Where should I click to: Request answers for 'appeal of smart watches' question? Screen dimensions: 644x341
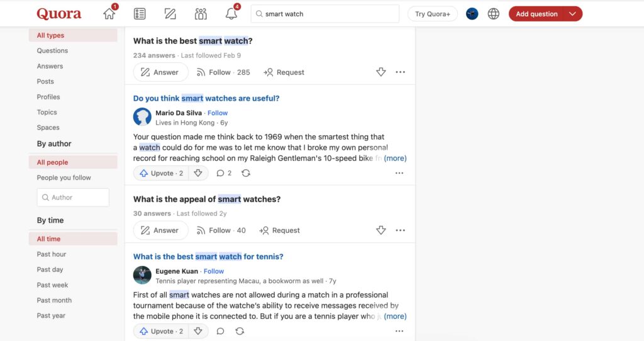click(x=279, y=230)
